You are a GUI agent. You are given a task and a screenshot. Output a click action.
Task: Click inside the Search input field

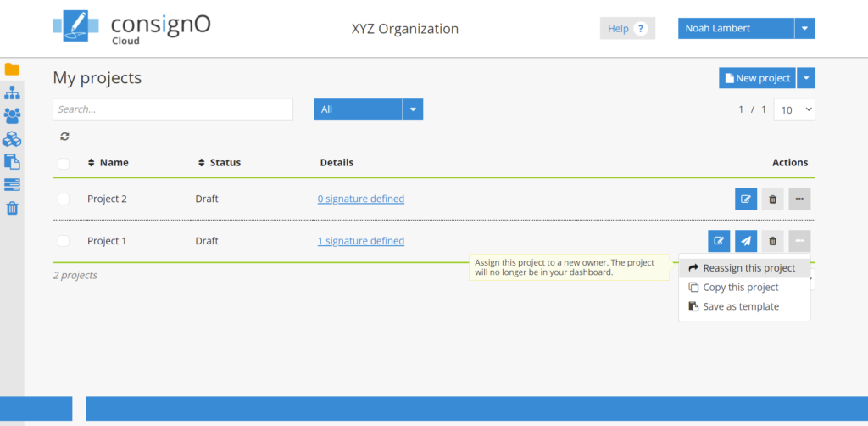[173, 109]
